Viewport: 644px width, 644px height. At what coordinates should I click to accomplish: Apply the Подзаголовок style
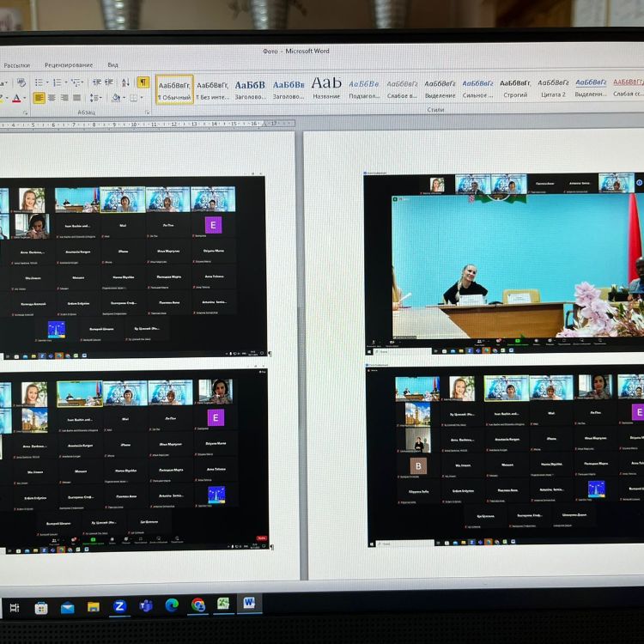364,88
